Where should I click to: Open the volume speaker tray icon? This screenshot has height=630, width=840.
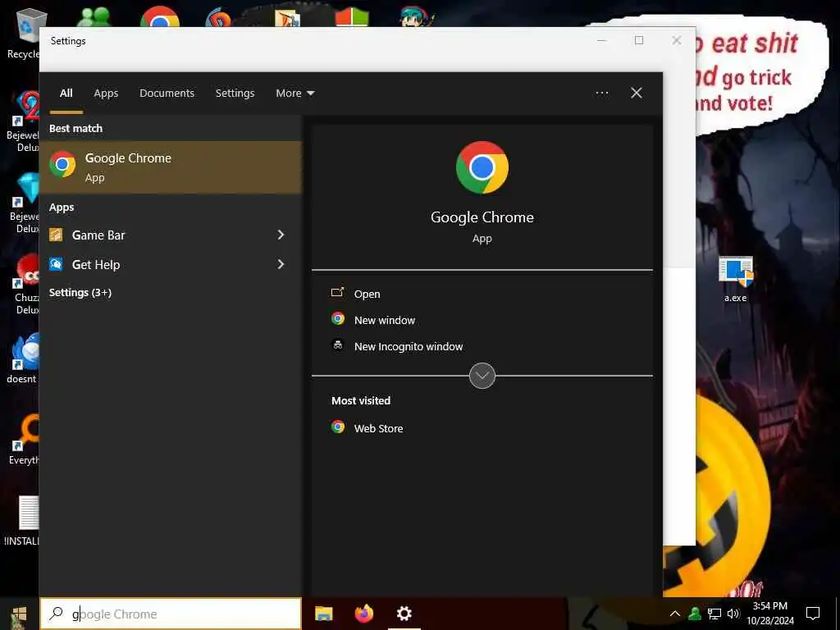point(733,614)
